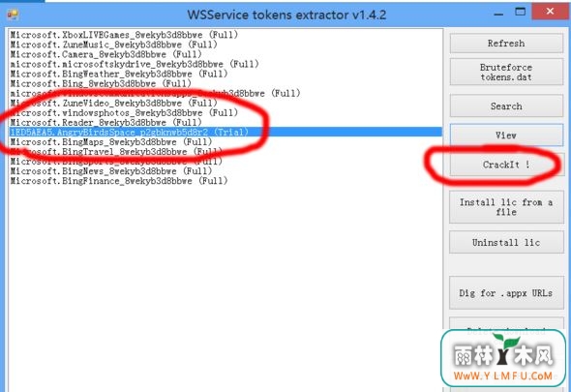
Task: Select the Microsoft.Reader list entry
Action: pos(105,122)
